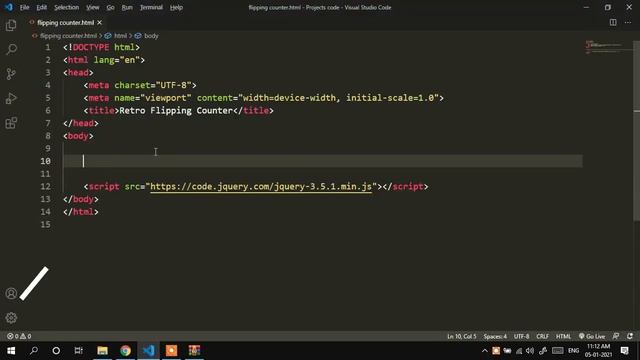Open Windows taskbar search
This screenshot has width=640, height=360.
pos(34,351)
